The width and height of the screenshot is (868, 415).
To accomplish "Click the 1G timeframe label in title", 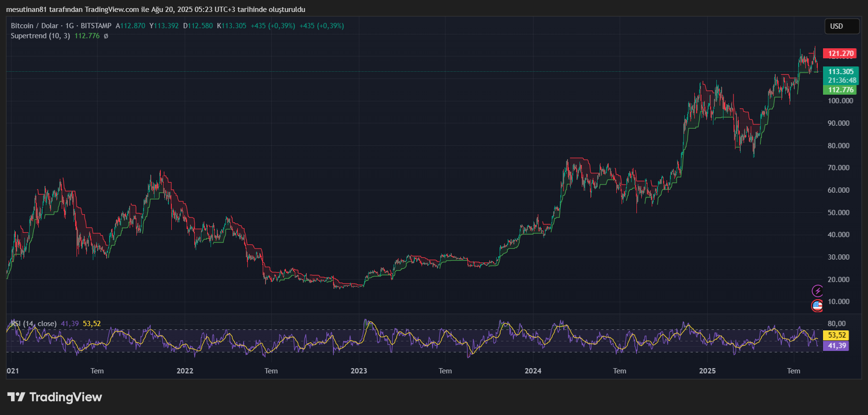I will click(x=70, y=26).
